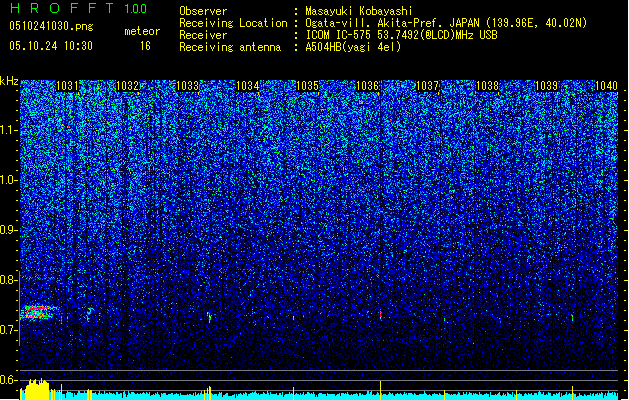Click the 0.9 frequency axis label
This screenshot has height=400, width=629.
click(x=8, y=230)
